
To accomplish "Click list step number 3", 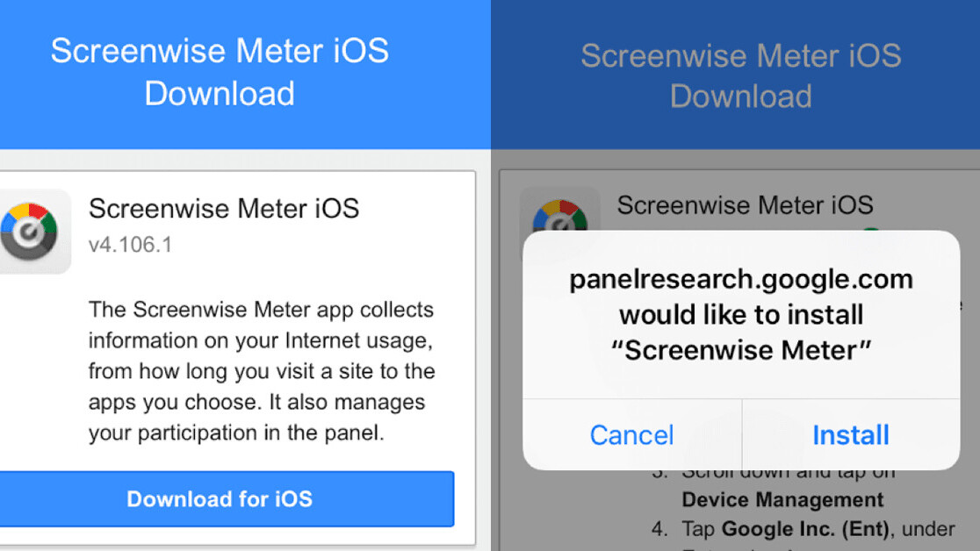I will (659, 472).
